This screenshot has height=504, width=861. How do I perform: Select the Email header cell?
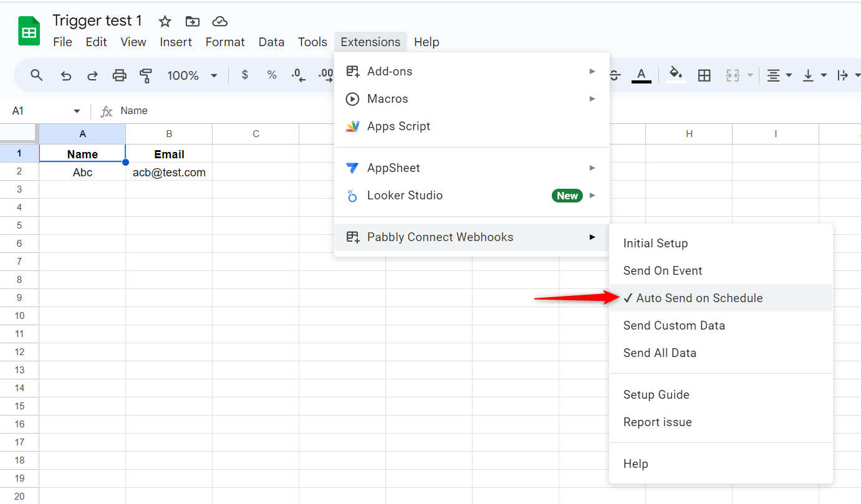[x=169, y=154]
